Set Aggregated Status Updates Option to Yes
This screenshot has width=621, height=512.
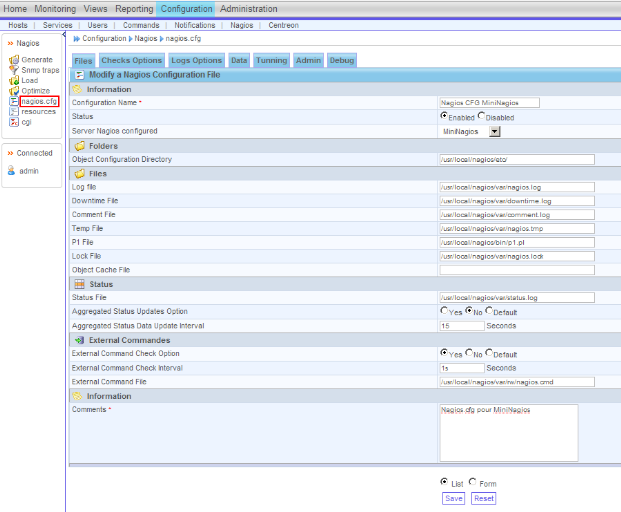(445, 311)
